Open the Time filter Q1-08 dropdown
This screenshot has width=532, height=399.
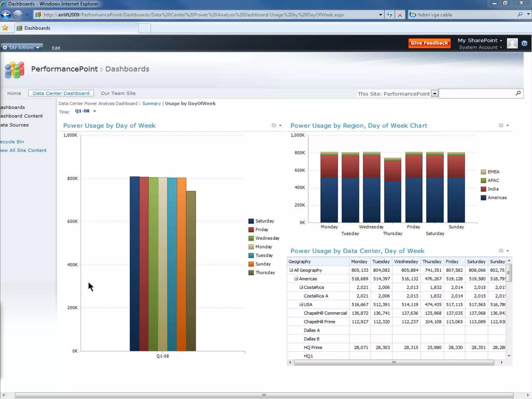point(95,111)
